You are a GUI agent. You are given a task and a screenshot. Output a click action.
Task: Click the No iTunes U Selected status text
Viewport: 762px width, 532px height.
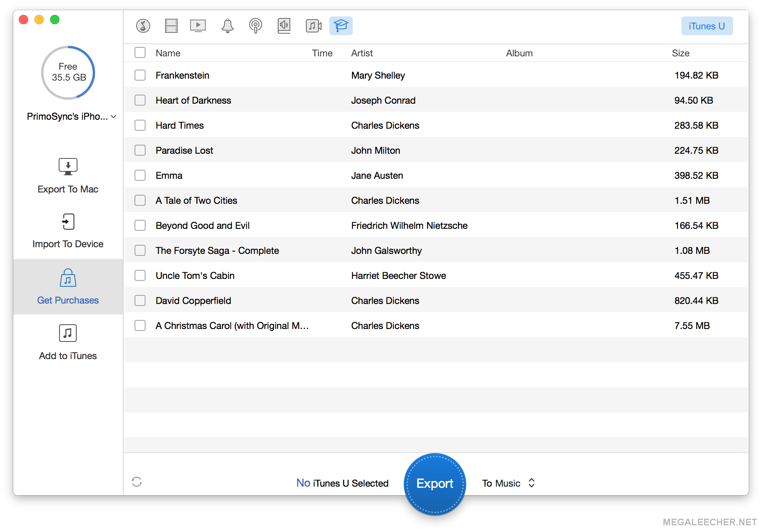click(342, 483)
